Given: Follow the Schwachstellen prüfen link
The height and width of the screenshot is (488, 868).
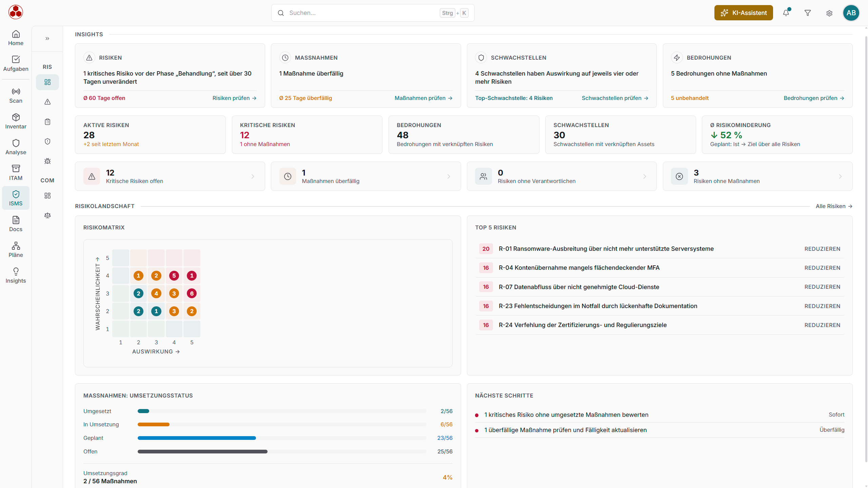Looking at the screenshot, I should [615, 98].
